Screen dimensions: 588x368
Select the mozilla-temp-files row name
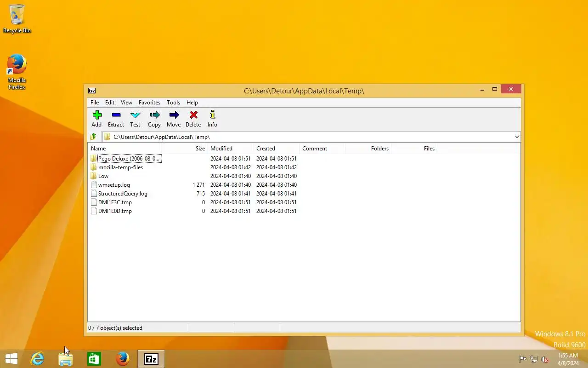pyautogui.click(x=120, y=167)
